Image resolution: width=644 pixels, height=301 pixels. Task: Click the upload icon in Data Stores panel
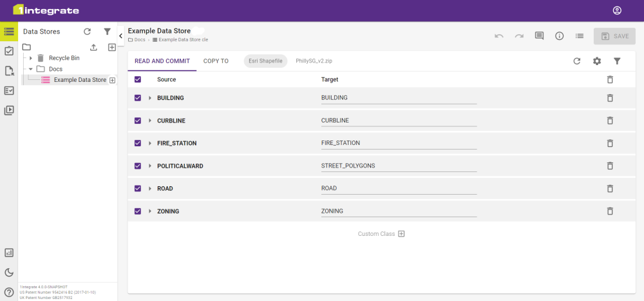coord(93,47)
